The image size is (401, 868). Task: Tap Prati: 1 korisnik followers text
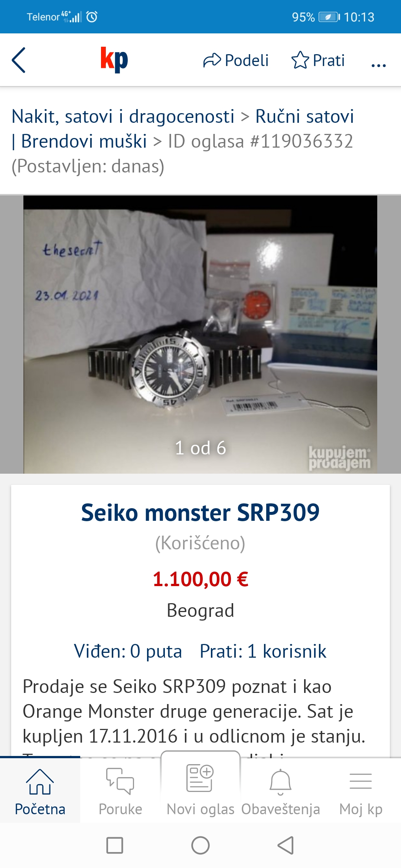click(263, 651)
